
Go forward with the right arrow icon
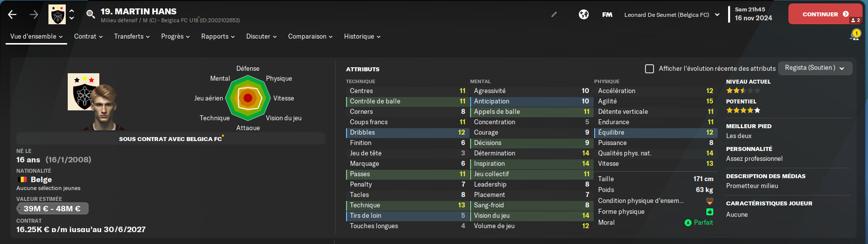(x=34, y=15)
